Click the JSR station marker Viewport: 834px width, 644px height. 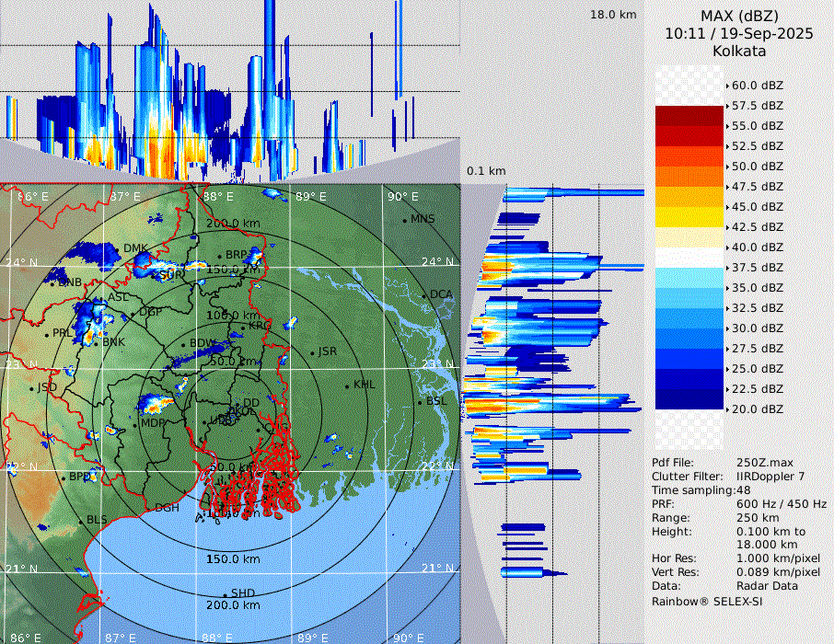pos(313,352)
